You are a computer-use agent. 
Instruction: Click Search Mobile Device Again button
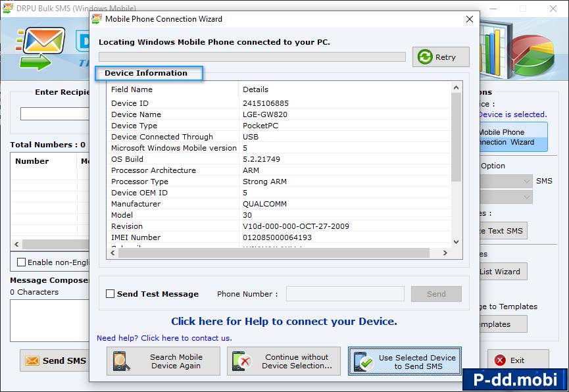163,361
